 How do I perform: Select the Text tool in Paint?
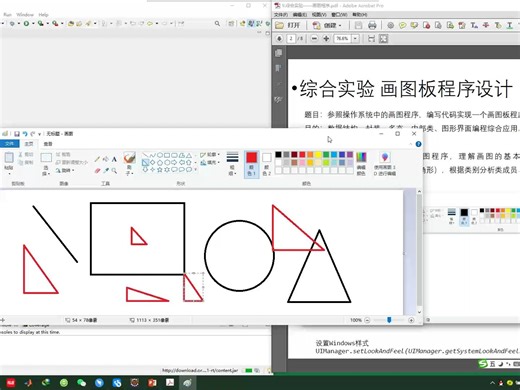pos(114,160)
